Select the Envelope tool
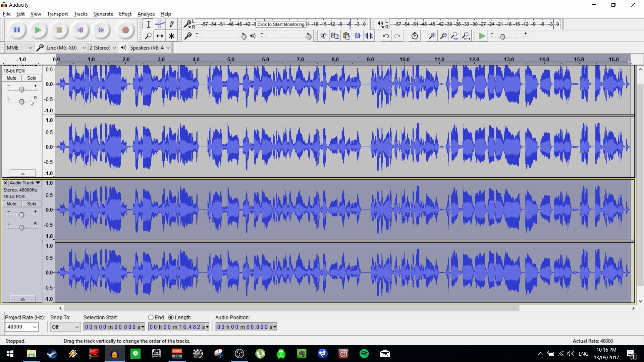 tap(160, 24)
